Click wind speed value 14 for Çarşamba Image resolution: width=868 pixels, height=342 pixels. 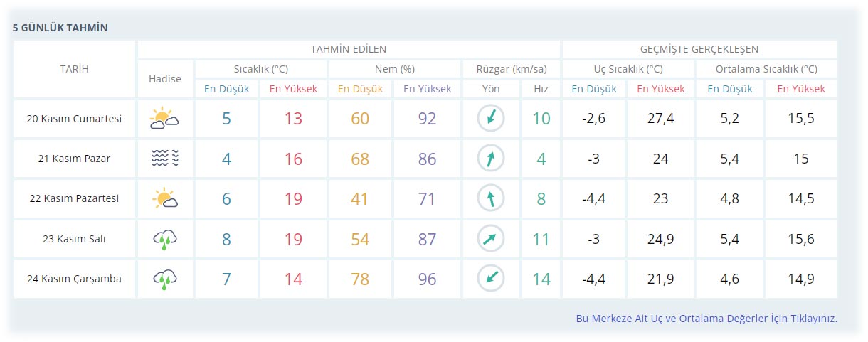click(x=541, y=279)
